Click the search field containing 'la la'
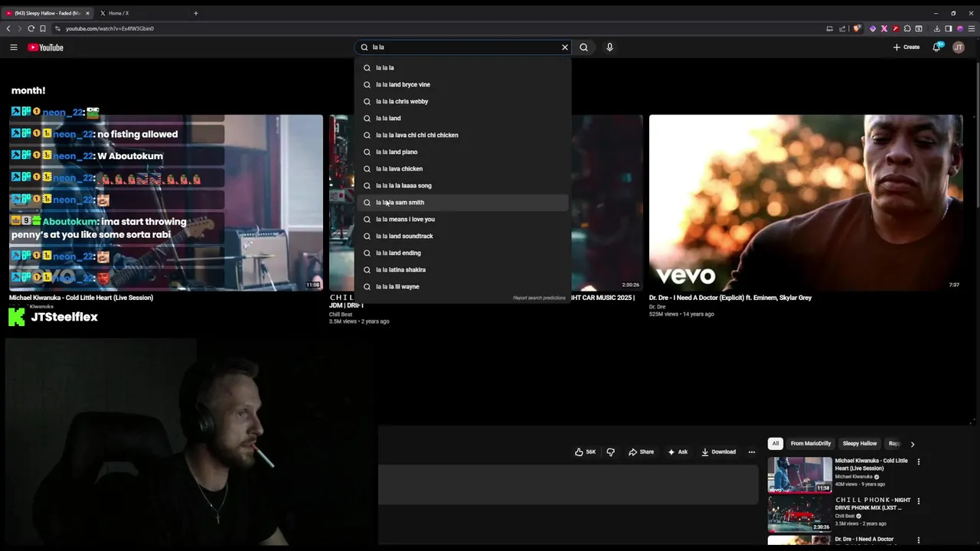 click(x=463, y=47)
